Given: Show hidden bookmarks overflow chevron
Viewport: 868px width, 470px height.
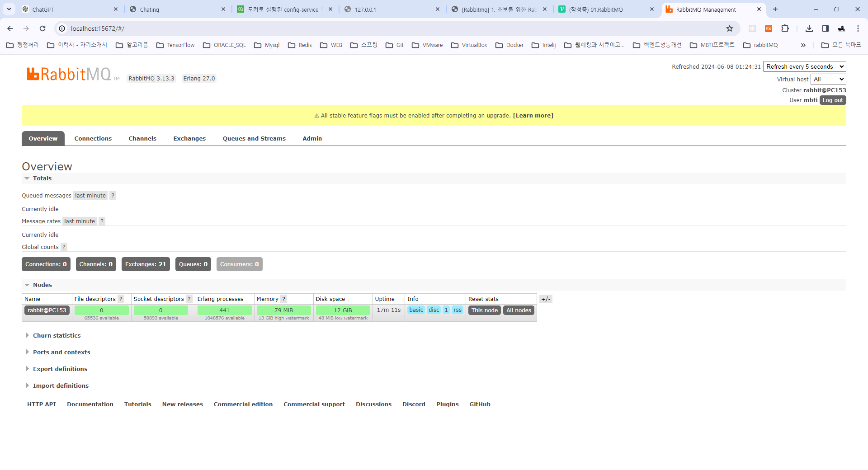Looking at the screenshot, I should (803, 45).
